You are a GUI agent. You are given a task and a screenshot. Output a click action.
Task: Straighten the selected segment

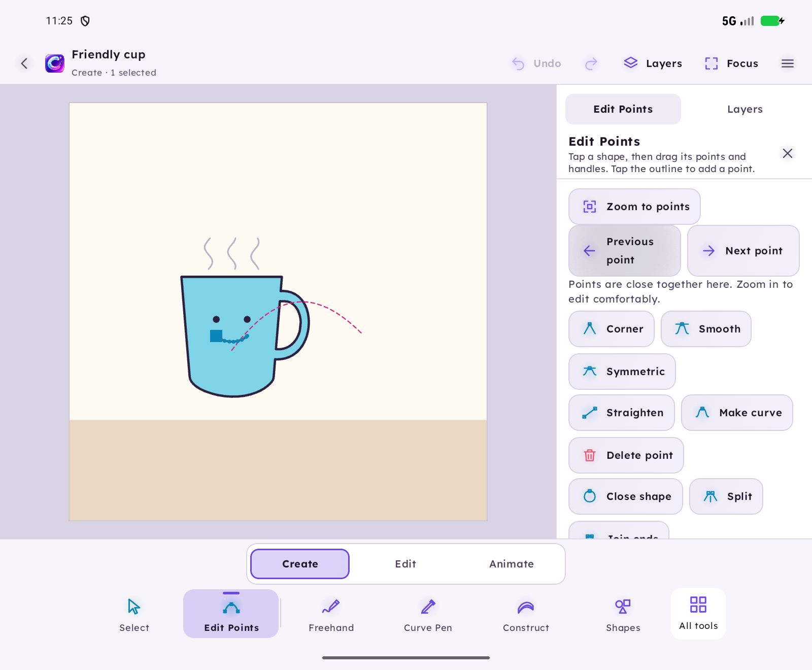(622, 413)
